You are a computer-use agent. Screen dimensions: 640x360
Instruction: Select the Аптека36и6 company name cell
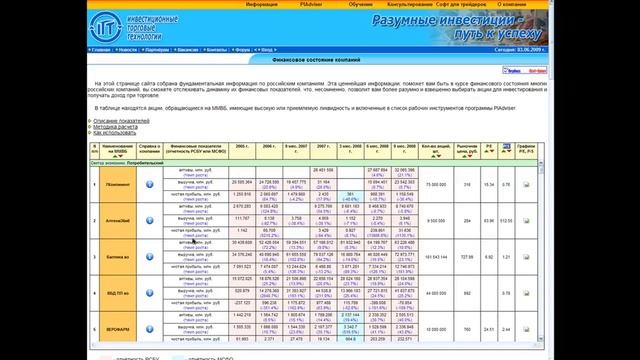click(x=118, y=221)
